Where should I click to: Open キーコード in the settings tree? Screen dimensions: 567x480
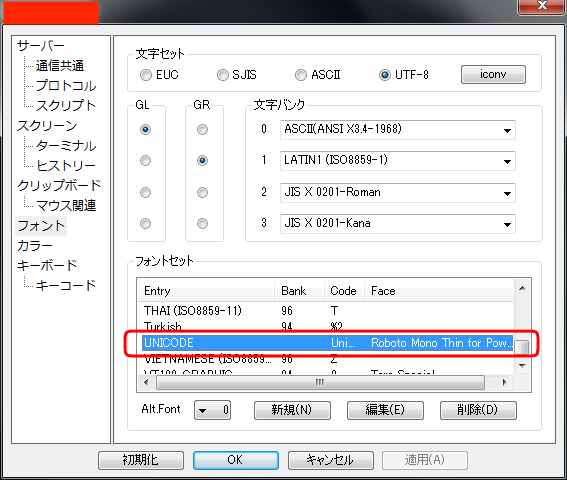point(66,285)
